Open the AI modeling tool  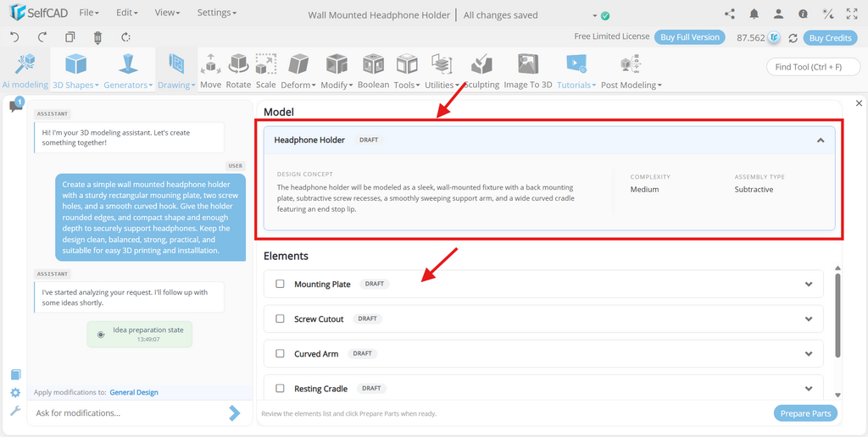point(25,70)
